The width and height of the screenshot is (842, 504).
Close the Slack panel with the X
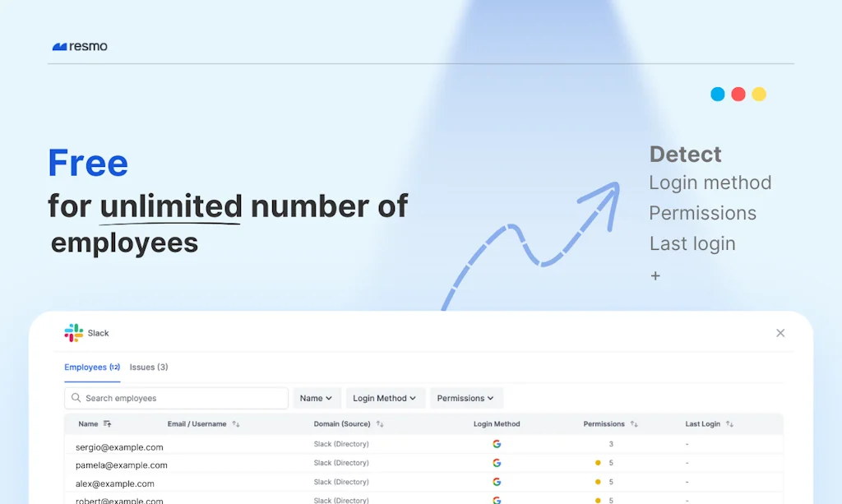[x=780, y=333]
